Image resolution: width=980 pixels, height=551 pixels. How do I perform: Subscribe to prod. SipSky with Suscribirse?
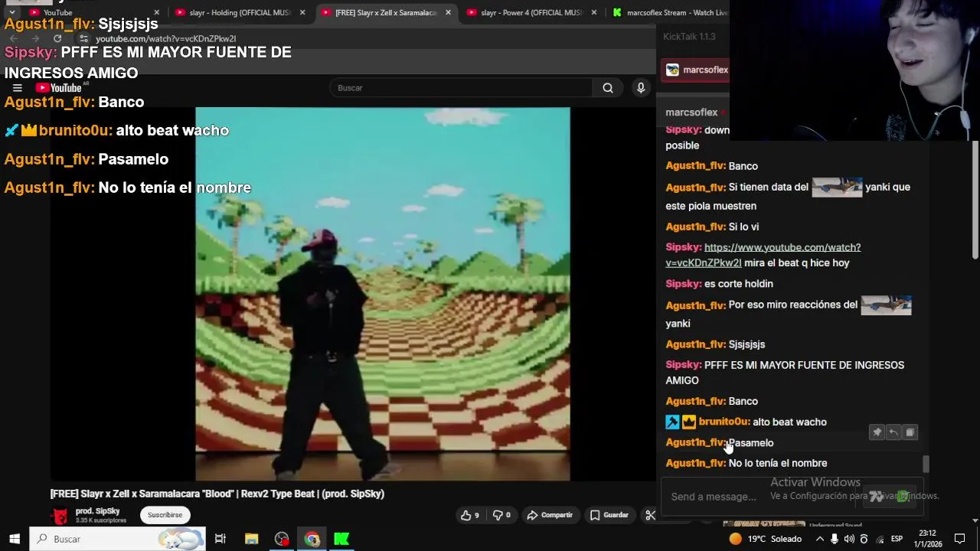(x=165, y=515)
